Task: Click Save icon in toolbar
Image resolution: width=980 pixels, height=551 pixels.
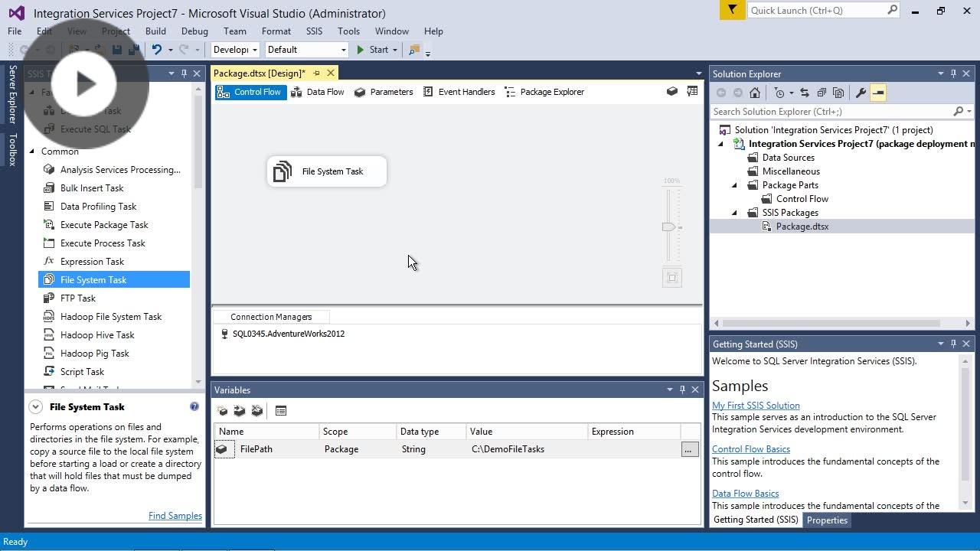Action: click(x=116, y=50)
